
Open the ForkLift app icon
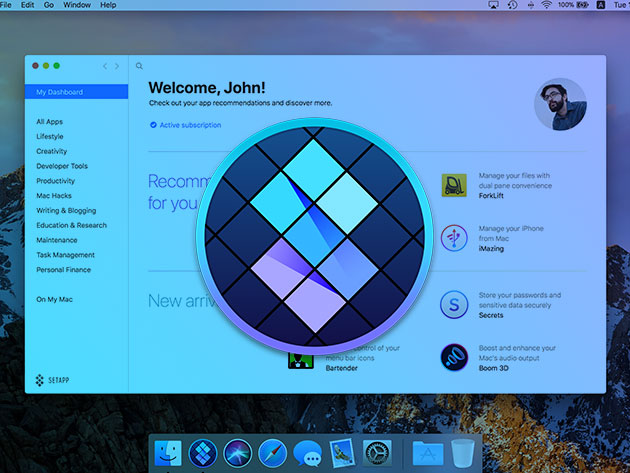coord(454,185)
